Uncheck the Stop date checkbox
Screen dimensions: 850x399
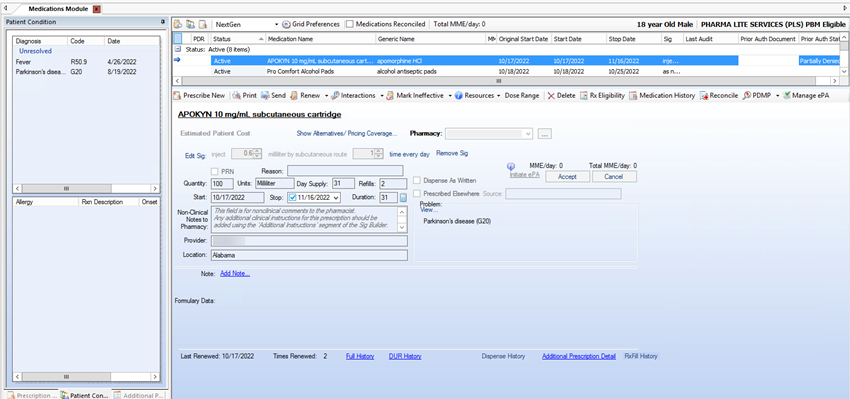click(x=293, y=197)
